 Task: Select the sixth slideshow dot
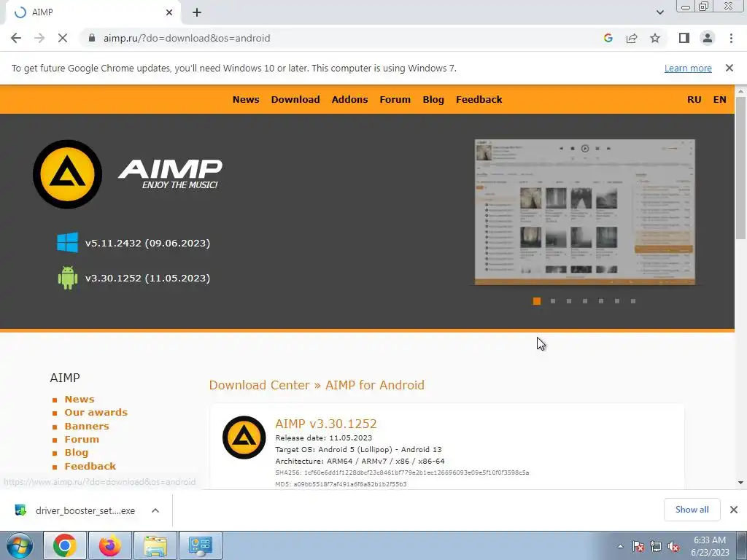coord(617,301)
